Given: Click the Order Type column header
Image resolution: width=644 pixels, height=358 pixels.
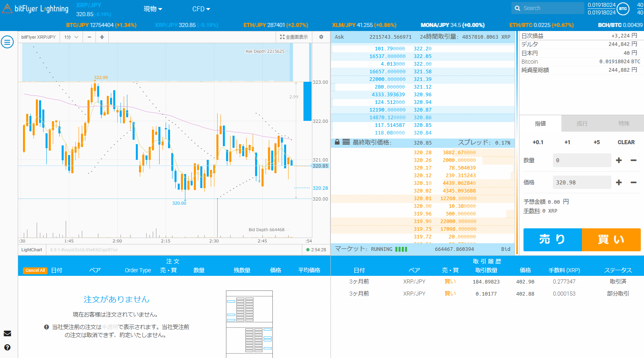Looking at the screenshot, I should click(138, 270).
